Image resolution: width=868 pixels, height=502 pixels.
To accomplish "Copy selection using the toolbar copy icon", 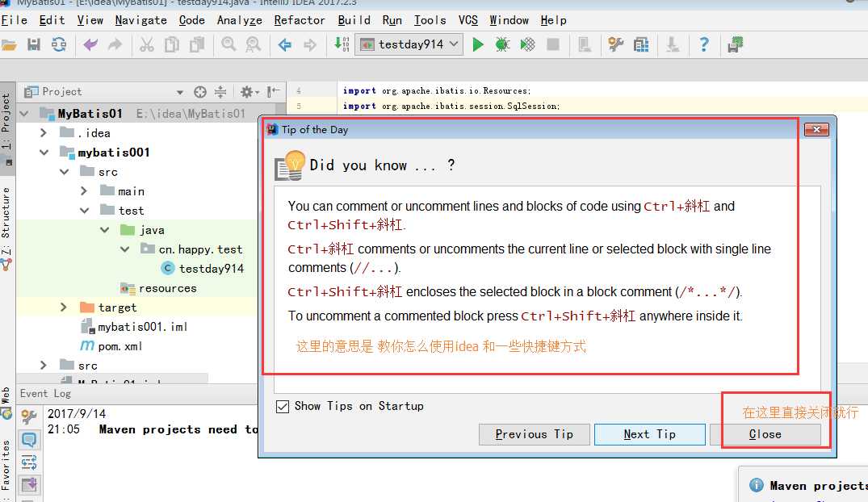I will [172, 45].
